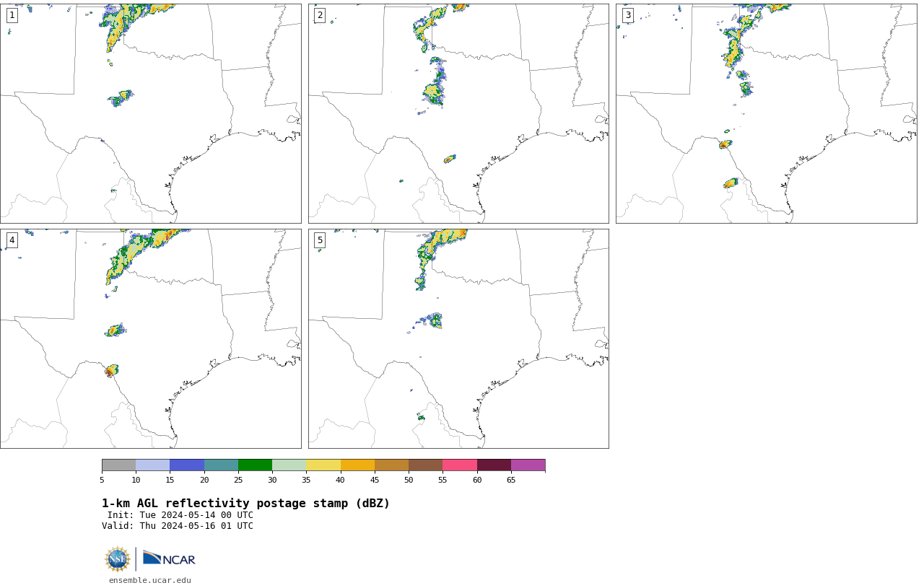Viewport: 924px width, 588px height.
Task: Click the colorbar tick label 5
Action: tap(102, 480)
